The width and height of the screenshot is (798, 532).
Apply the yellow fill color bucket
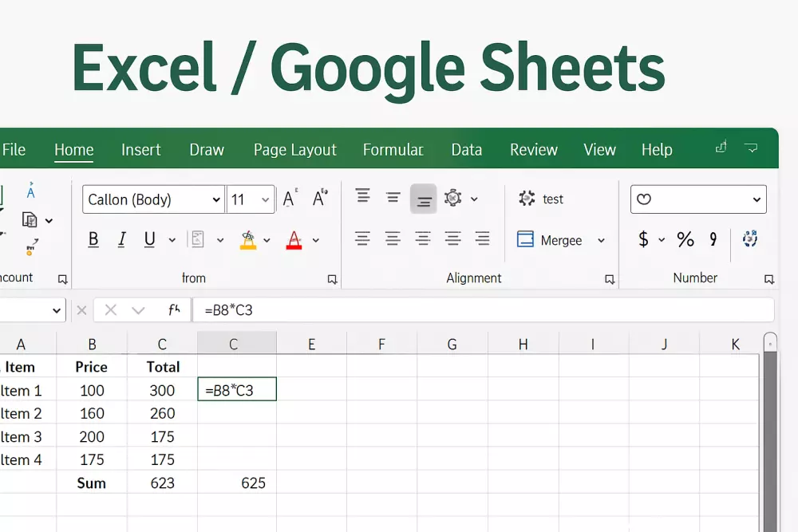pos(248,240)
